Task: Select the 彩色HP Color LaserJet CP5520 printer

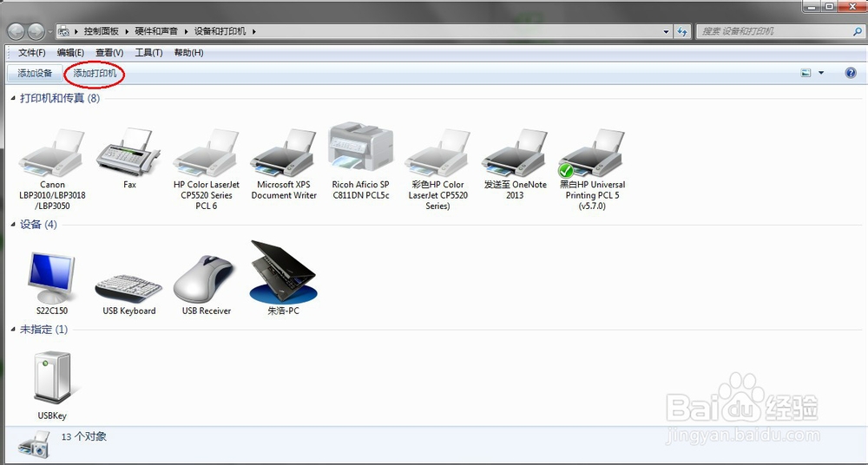Action: click(437, 154)
